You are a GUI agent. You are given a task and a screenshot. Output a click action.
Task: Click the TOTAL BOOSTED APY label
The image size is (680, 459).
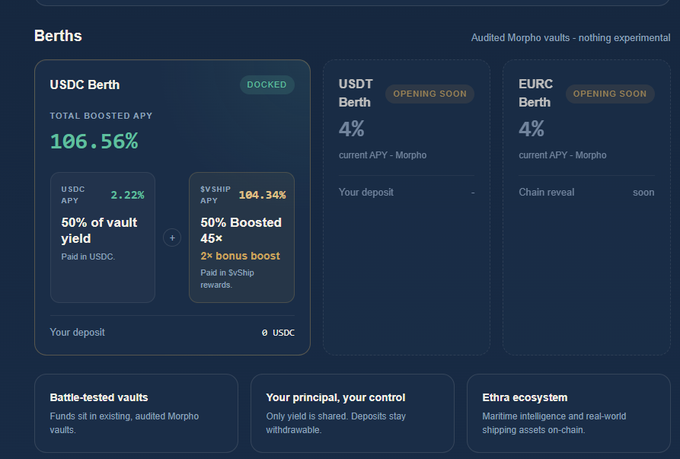click(x=101, y=116)
